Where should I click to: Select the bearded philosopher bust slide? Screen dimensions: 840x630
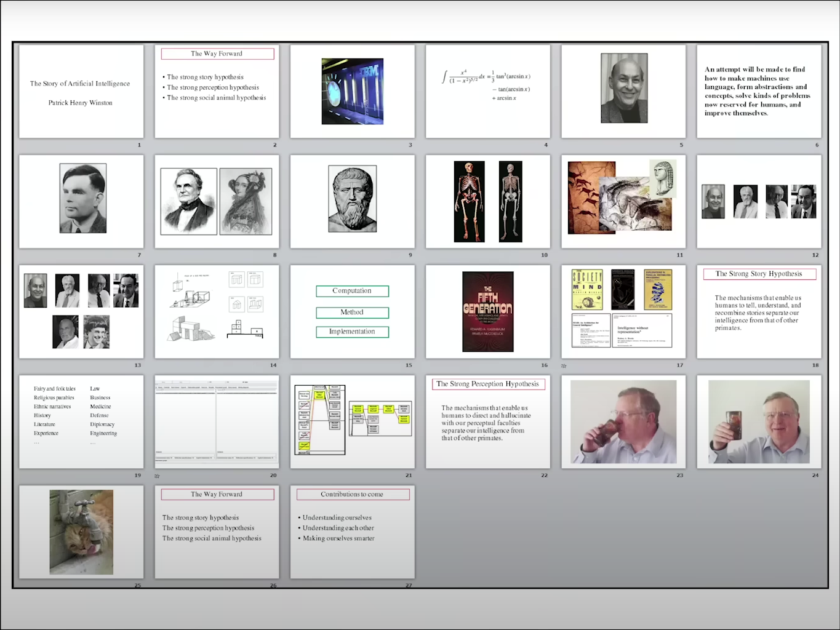tap(352, 201)
